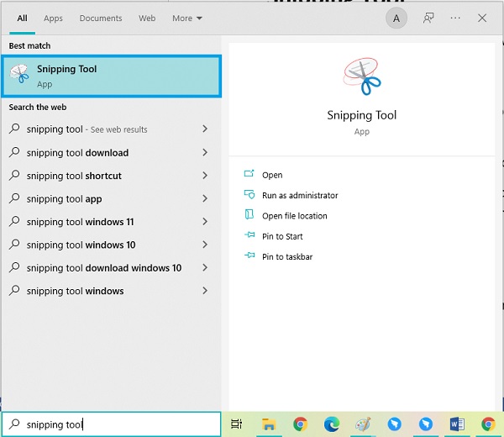Click the user account avatar A
504x437 pixels.
(x=396, y=18)
